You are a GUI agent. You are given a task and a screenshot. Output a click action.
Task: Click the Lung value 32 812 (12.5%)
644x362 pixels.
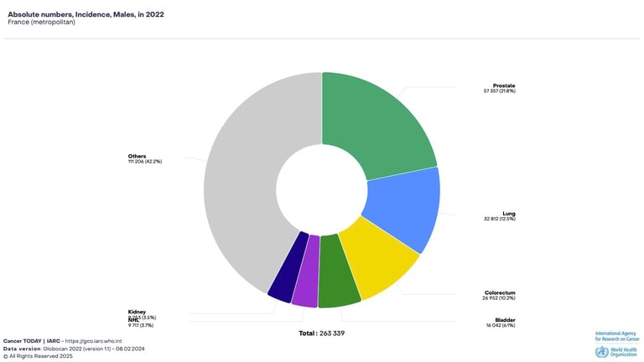coord(500,220)
